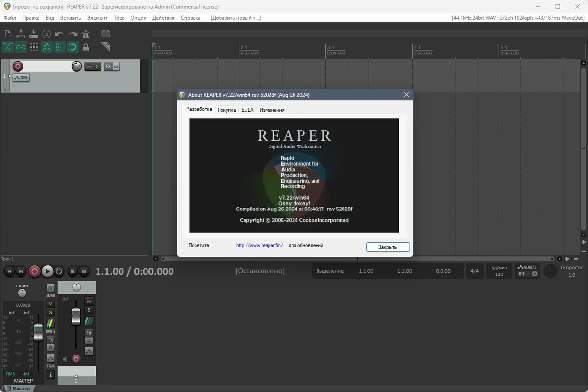
Task: Click the Закрыть button
Action: pyautogui.click(x=388, y=247)
